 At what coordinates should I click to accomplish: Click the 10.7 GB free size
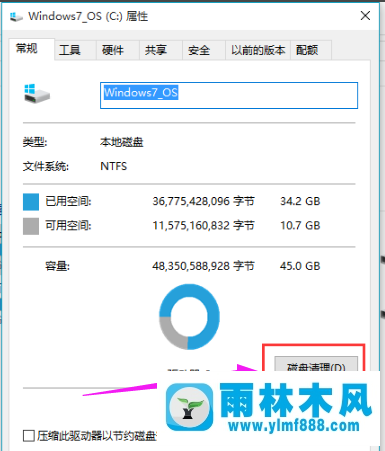(300, 226)
